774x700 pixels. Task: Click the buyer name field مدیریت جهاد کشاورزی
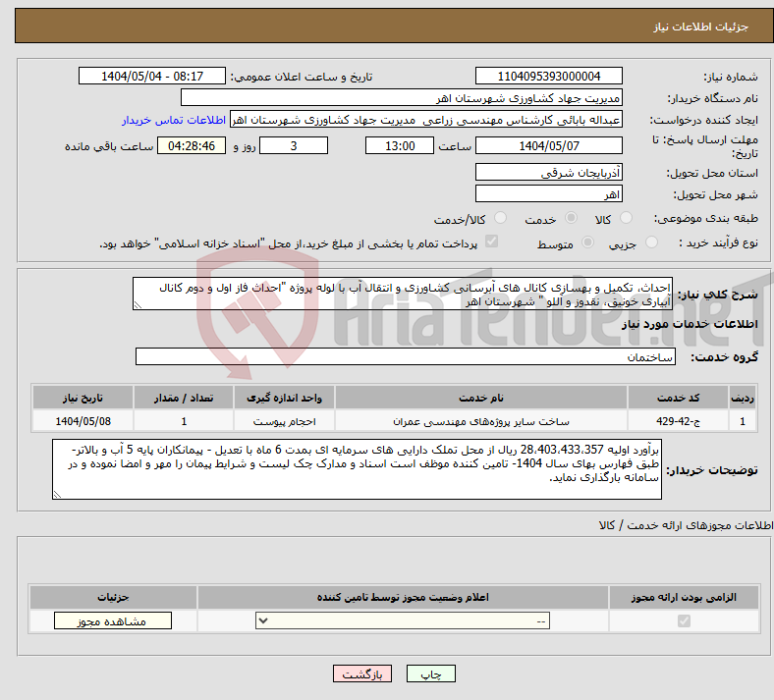point(402,97)
